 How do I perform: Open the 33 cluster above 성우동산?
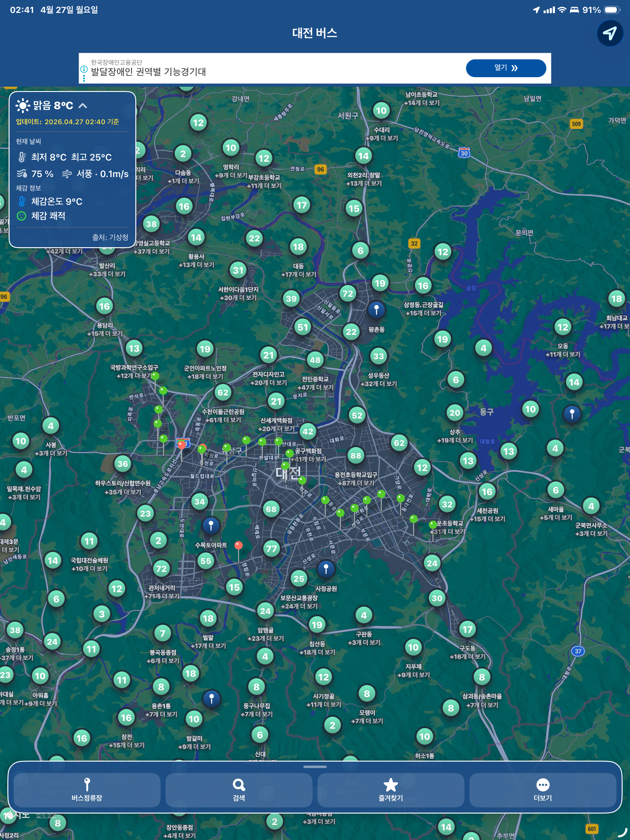pyautogui.click(x=378, y=356)
